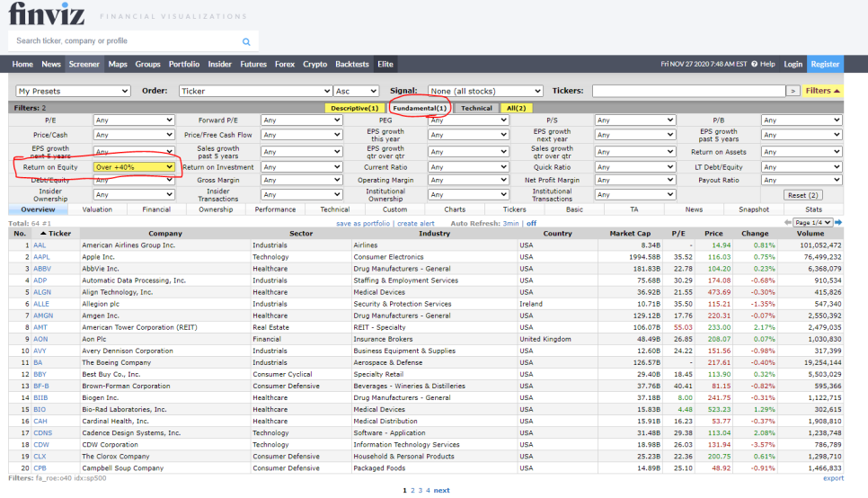This screenshot has width=868, height=498.
Task: Switch to the Financial view tab
Action: [x=156, y=209]
